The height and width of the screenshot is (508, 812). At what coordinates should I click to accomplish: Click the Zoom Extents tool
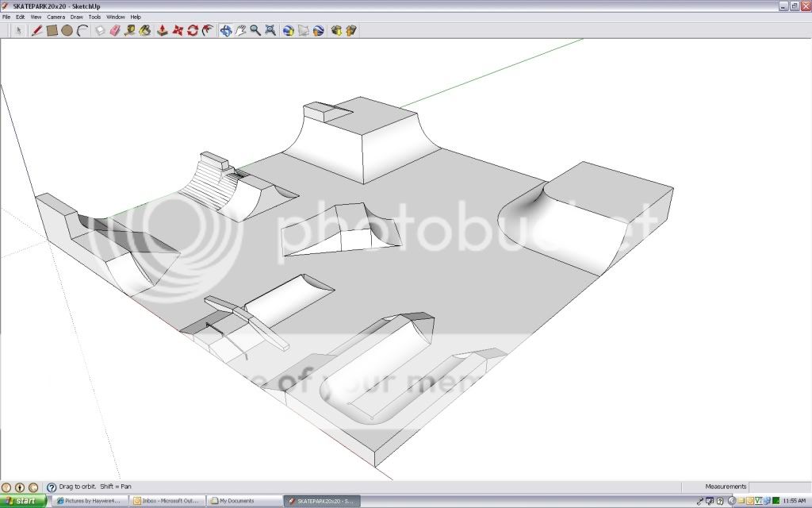coord(270,30)
